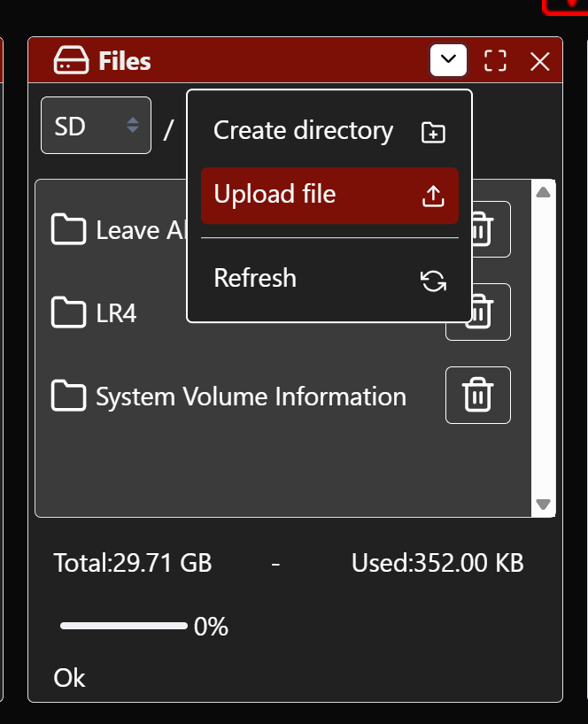Viewport: 588px width, 724px height.
Task: Click the circular arrows refresh icon
Action: point(433,281)
